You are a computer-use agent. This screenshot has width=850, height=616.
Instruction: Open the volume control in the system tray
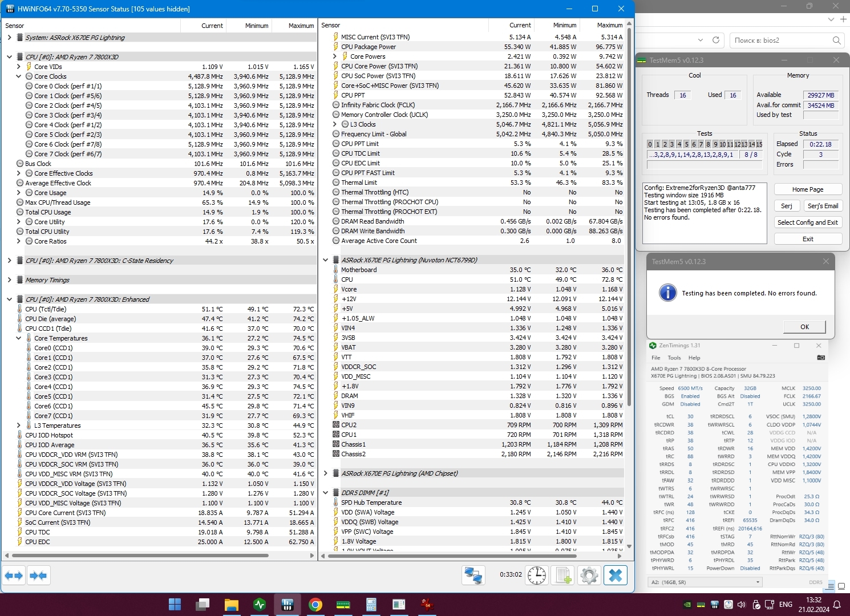(742, 605)
